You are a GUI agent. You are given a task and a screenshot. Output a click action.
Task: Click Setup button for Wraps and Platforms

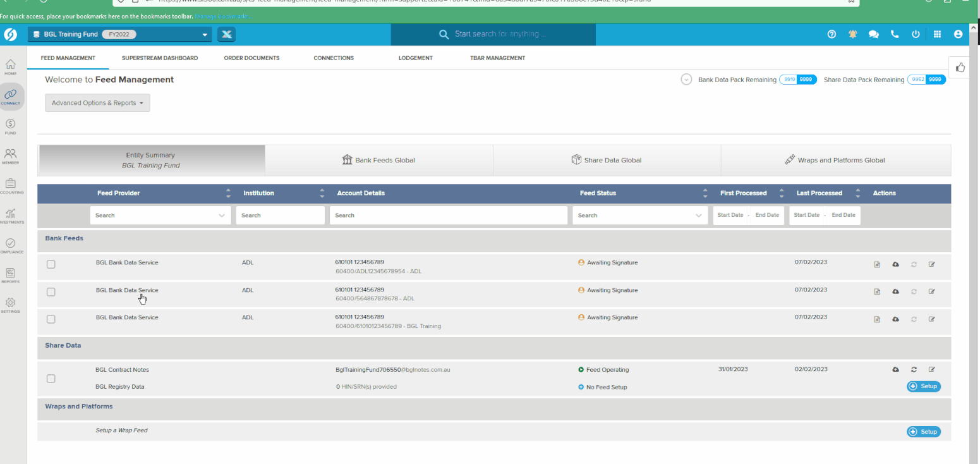pos(923,432)
